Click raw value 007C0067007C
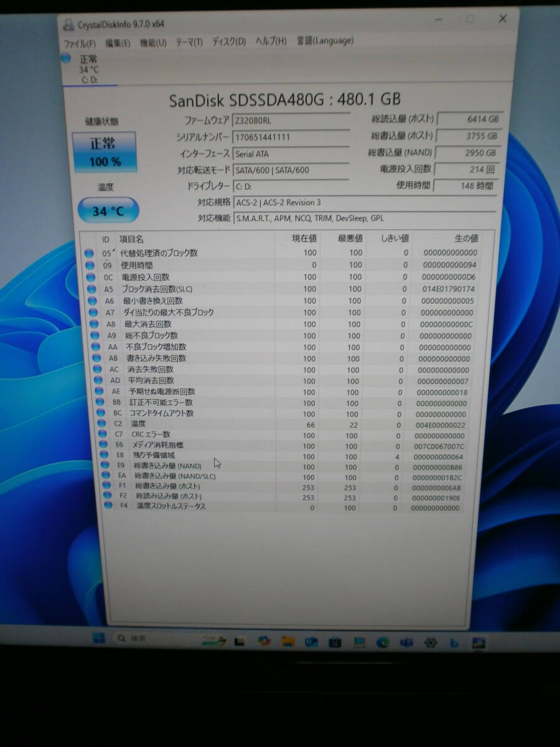 tap(441, 446)
